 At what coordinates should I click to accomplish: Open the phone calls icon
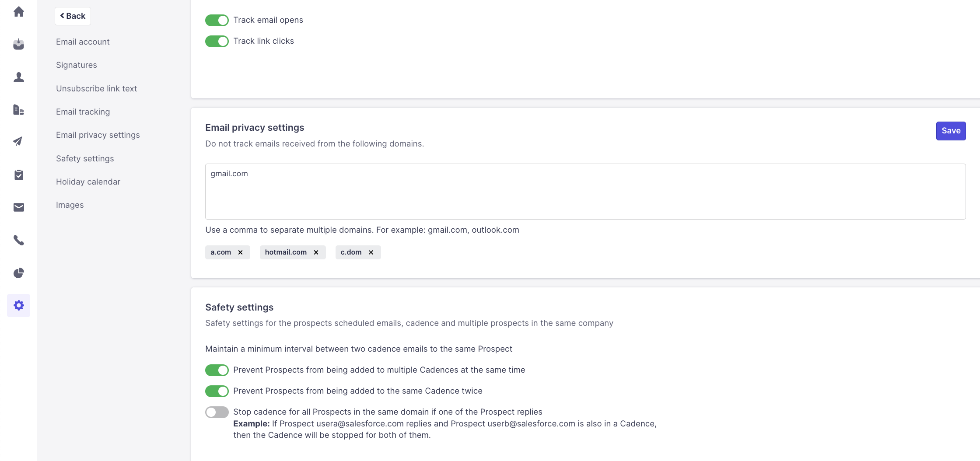(18, 240)
